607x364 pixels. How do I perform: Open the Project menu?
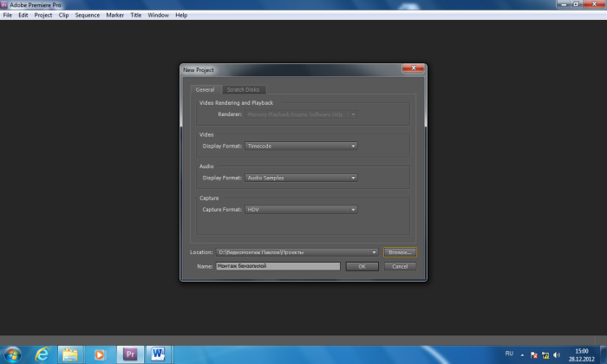(x=43, y=15)
